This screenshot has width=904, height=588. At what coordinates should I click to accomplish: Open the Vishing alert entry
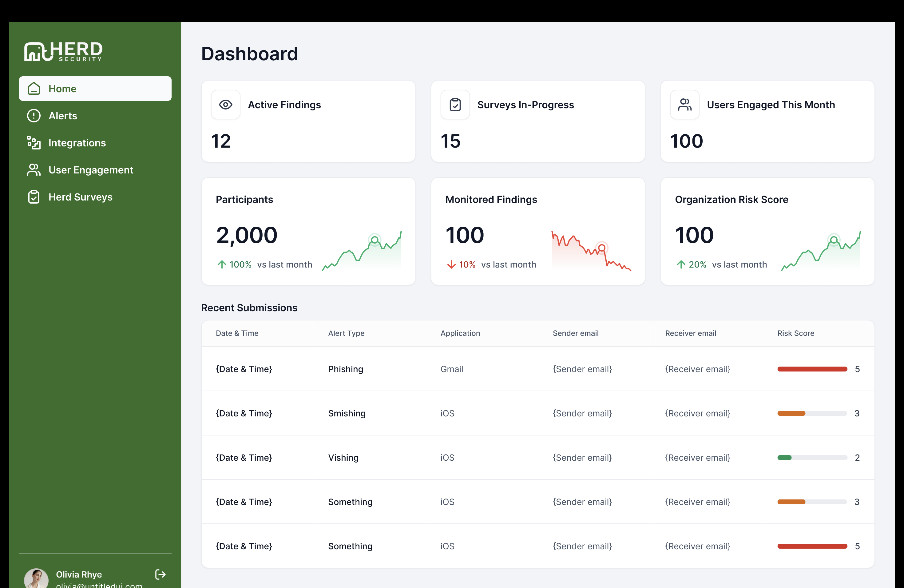coord(343,457)
